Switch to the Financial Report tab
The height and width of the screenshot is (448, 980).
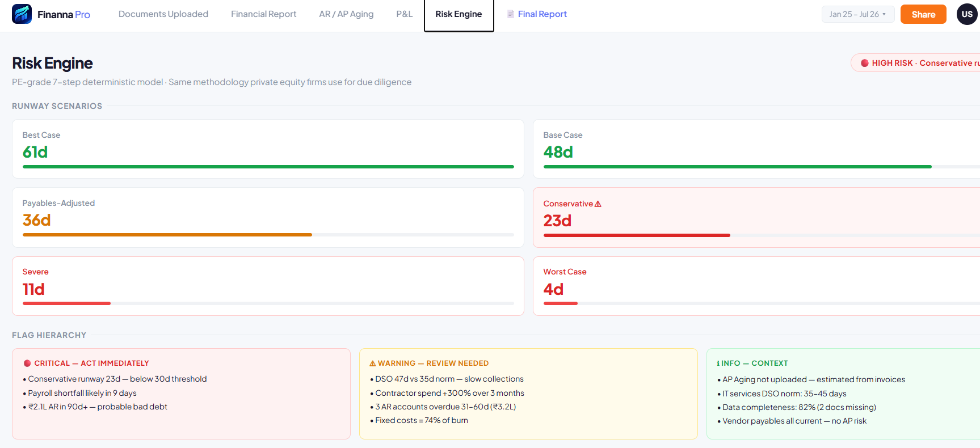pyautogui.click(x=263, y=14)
